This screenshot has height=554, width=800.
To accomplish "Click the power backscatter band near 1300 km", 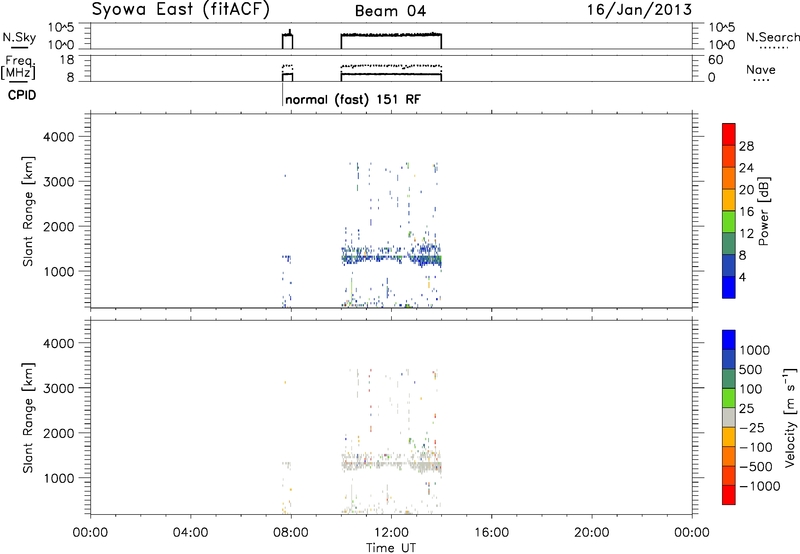I will click(x=391, y=257).
